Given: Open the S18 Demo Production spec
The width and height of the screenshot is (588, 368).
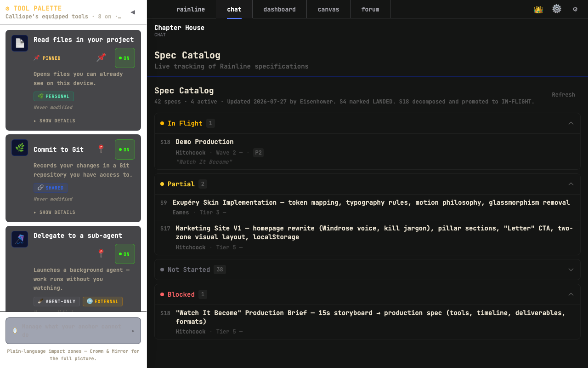Looking at the screenshot, I should tap(367, 152).
